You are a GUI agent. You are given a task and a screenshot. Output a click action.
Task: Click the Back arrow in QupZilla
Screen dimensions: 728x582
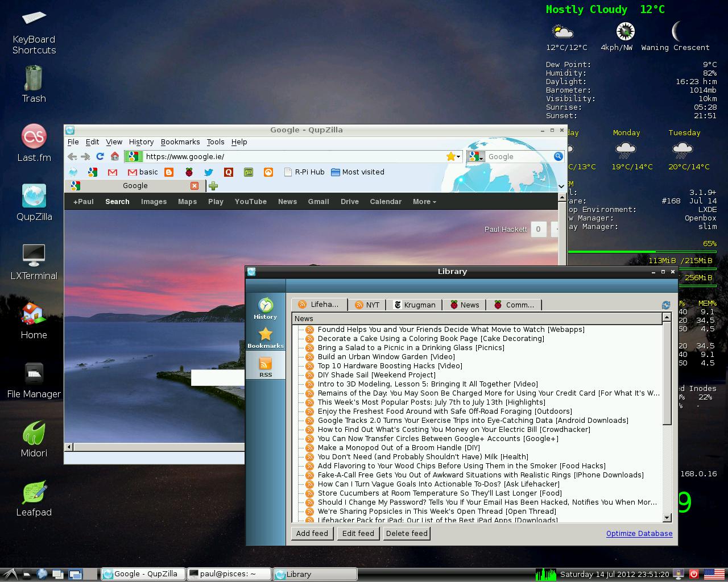pos(72,156)
